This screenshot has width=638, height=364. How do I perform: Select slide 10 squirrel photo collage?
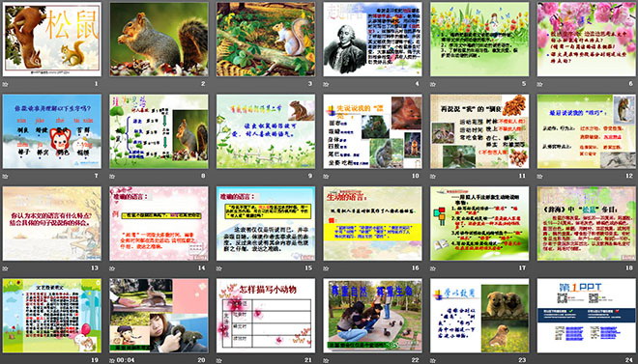373,131
